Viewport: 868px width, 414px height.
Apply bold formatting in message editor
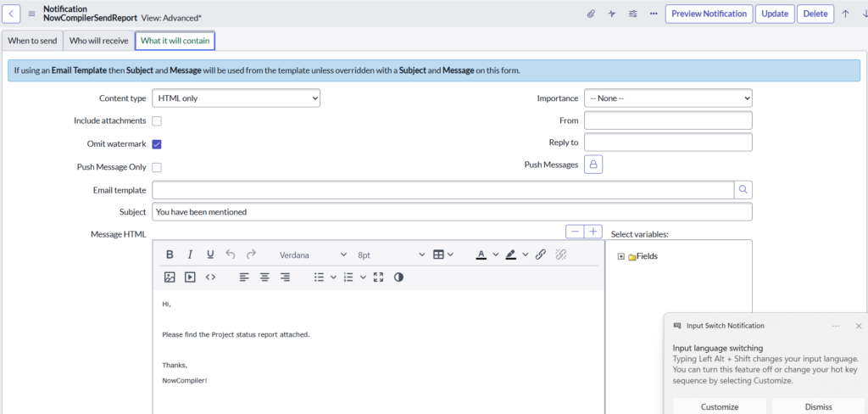pos(170,255)
